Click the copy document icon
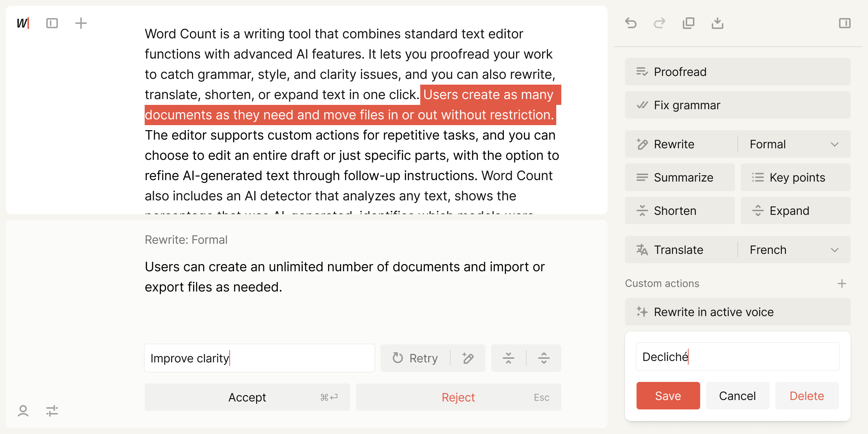This screenshot has height=434, width=868. tap(689, 23)
